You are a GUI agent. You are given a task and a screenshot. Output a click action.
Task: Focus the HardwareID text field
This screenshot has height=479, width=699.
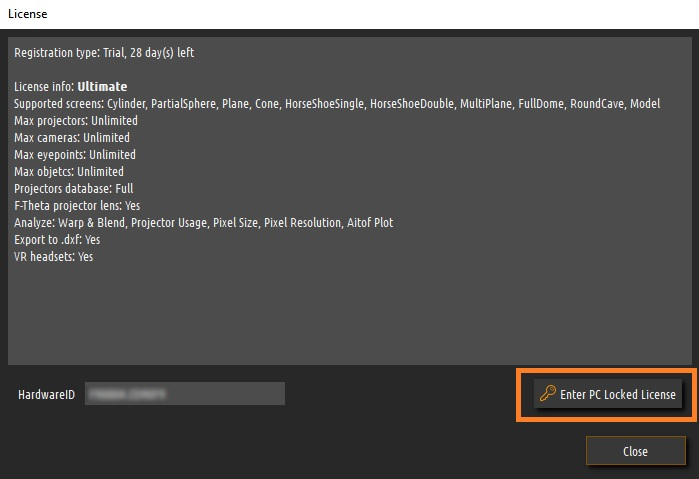tap(185, 393)
